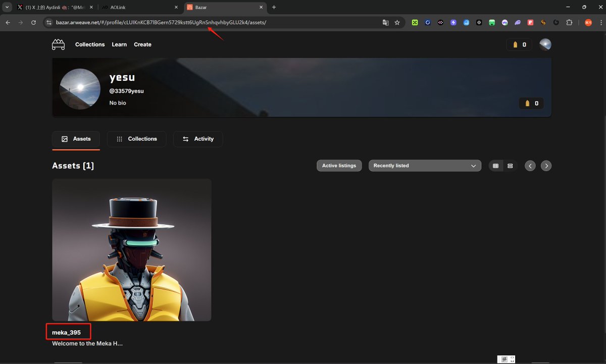
Task: Click the header token balance showing 0
Action: (x=519, y=44)
